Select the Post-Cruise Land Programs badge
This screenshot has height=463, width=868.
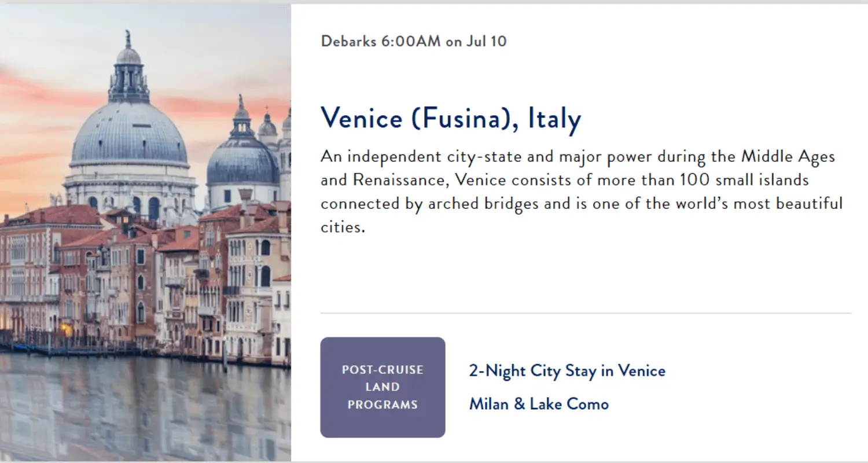[x=382, y=387]
